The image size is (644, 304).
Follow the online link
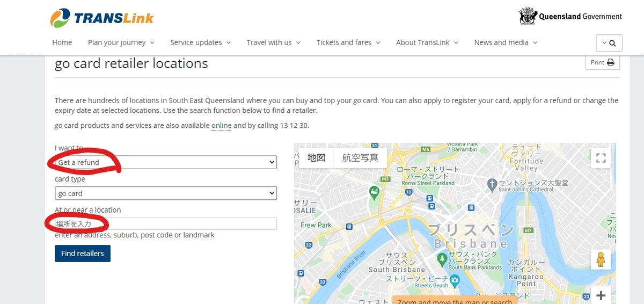[x=221, y=125]
